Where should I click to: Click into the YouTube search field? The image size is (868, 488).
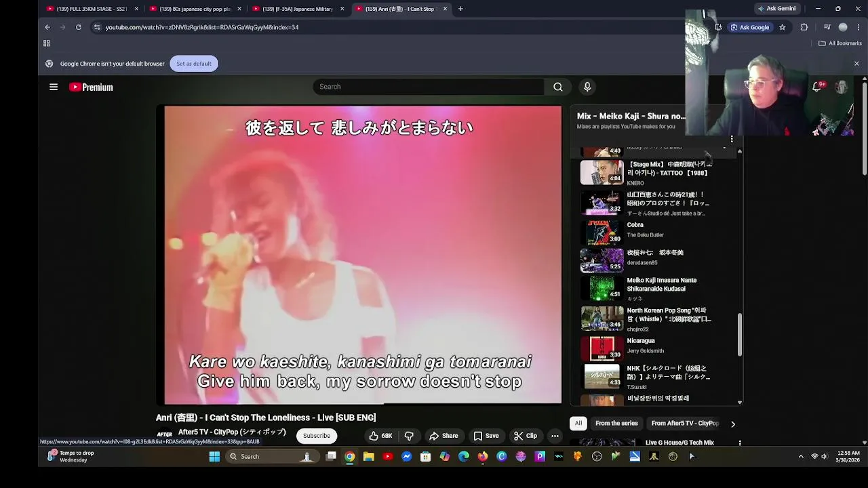click(429, 87)
